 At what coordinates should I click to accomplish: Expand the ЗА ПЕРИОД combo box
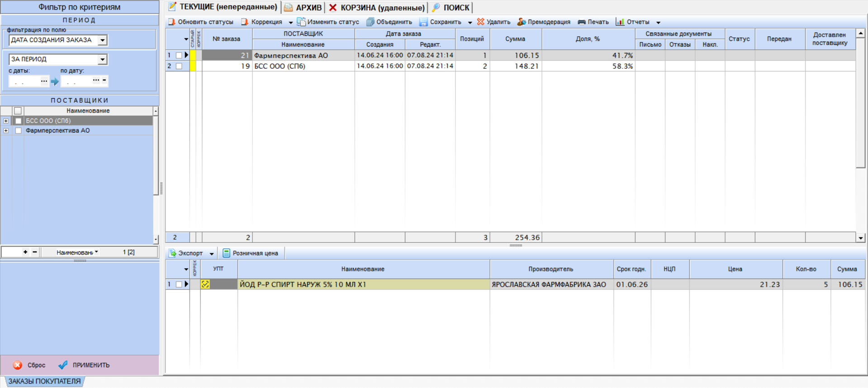click(x=103, y=59)
